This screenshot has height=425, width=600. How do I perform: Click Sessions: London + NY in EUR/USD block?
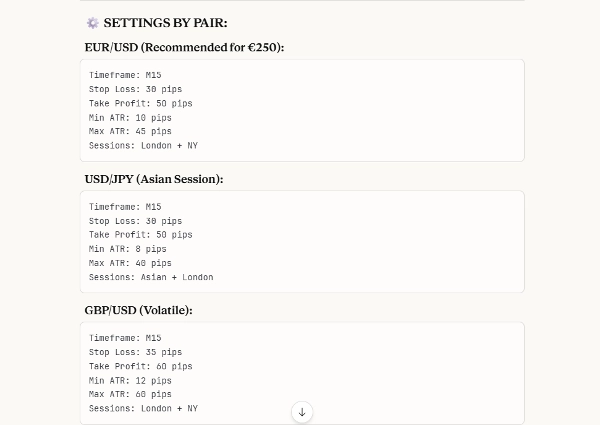pos(143,145)
